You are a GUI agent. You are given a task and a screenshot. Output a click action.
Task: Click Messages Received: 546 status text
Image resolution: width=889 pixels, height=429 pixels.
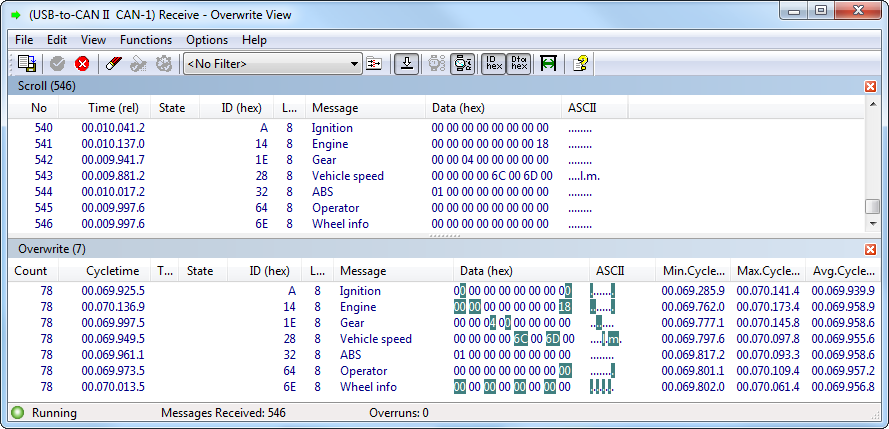click(223, 413)
